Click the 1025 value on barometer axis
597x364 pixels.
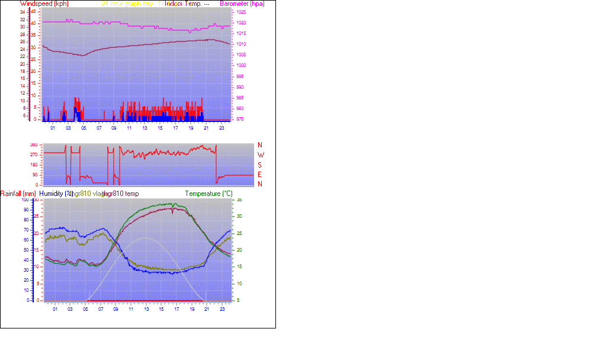(241, 12)
